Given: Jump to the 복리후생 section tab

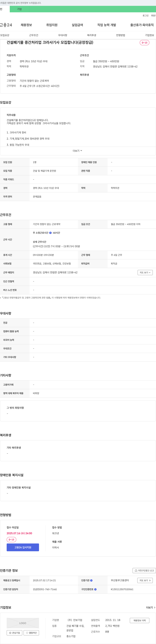Looking at the screenshot, I should coord(92,35).
